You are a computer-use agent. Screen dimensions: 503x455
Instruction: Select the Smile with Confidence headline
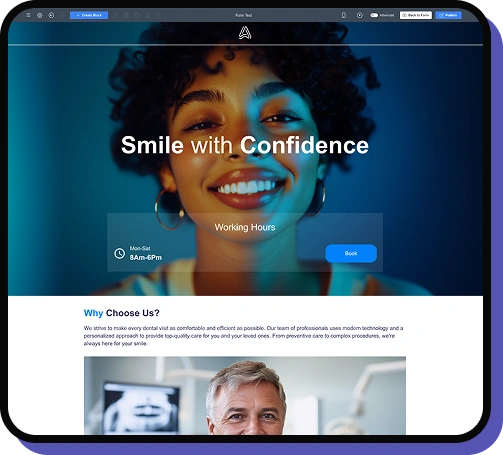[245, 145]
